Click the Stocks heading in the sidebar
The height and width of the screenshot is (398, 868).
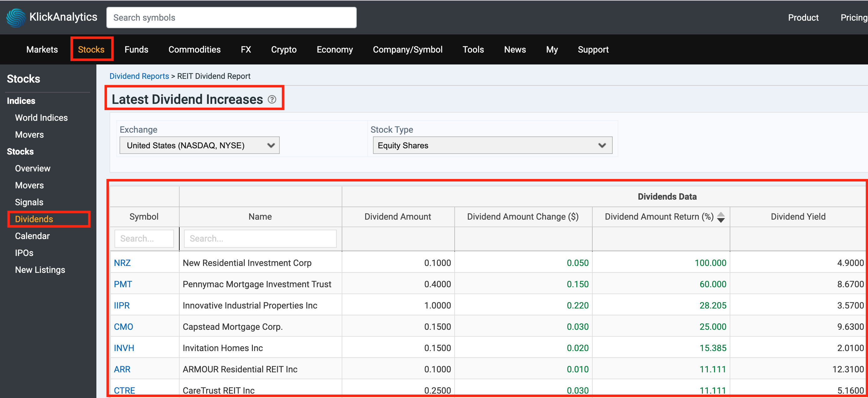coord(23,79)
